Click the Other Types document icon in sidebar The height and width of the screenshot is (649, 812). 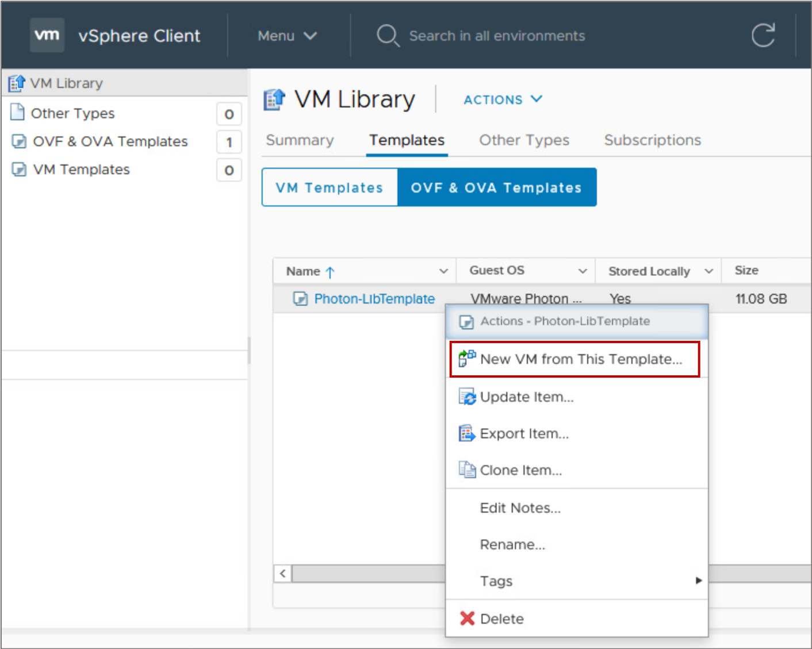tap(18, 112)
